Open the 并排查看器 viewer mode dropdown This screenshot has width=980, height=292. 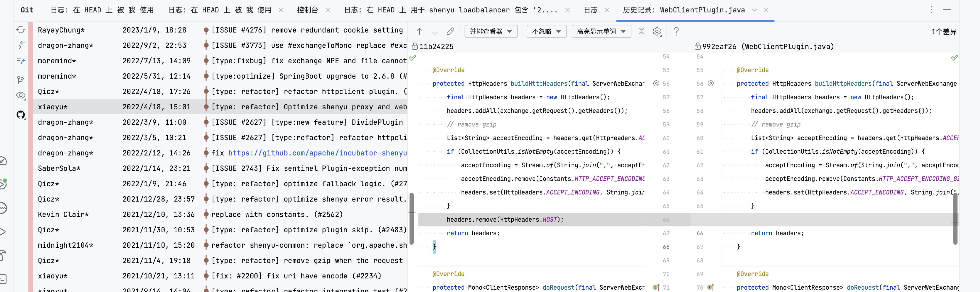(x=491, y=31)
